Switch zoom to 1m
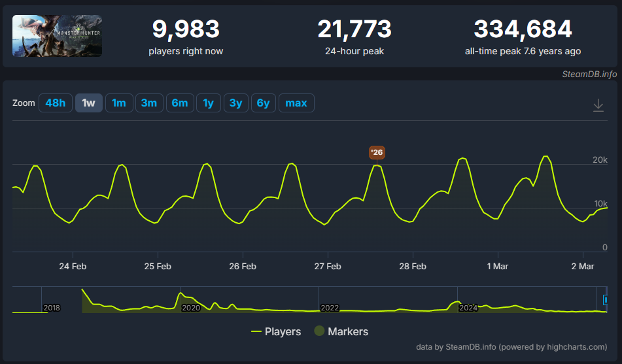622x364 pixels. 118,103
